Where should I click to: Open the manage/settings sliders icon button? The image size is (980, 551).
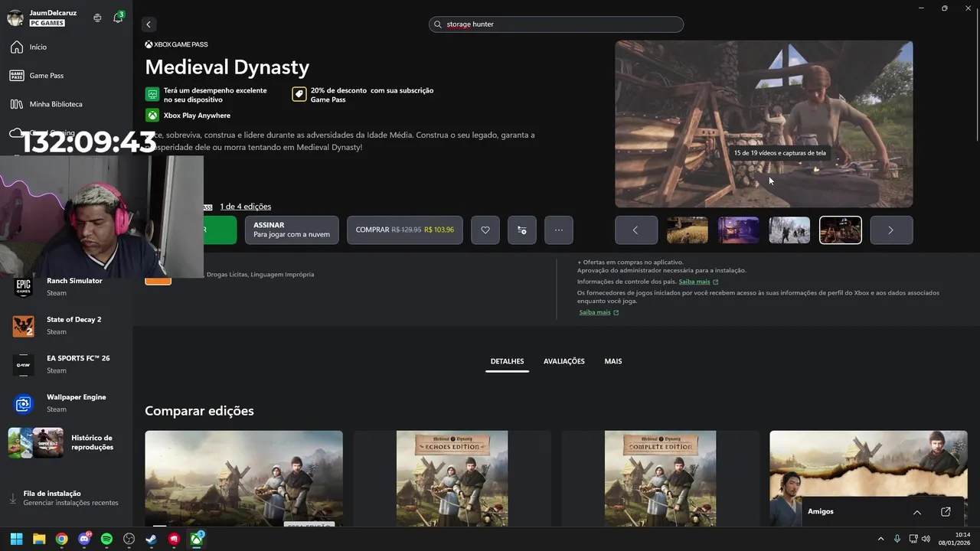(522, 230)
